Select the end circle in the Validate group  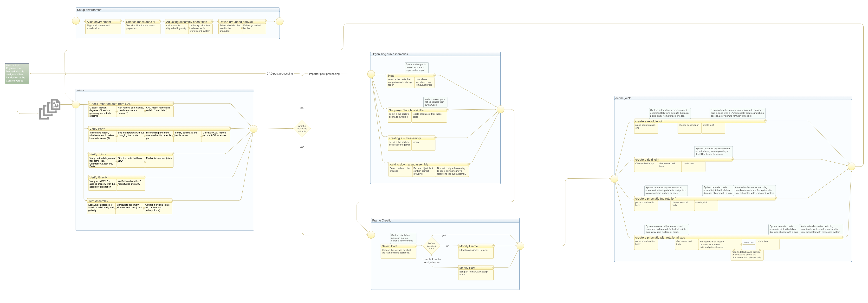(253, 129)
